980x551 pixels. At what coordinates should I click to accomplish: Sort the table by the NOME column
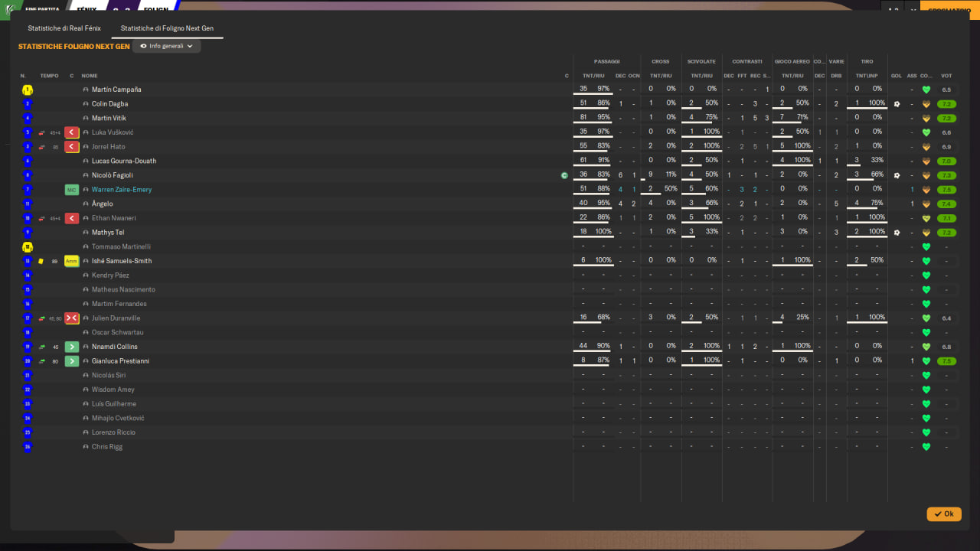coord(90,76)
